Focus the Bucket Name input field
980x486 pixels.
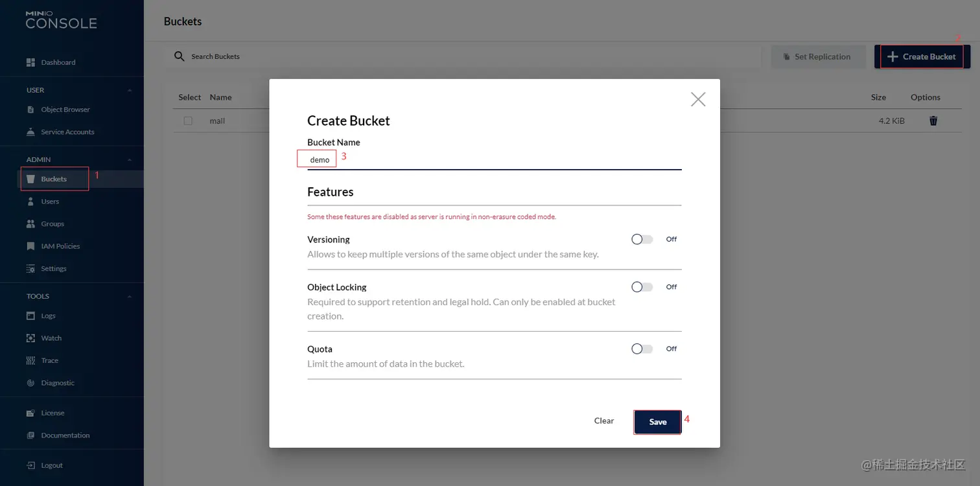pos(494,159)
